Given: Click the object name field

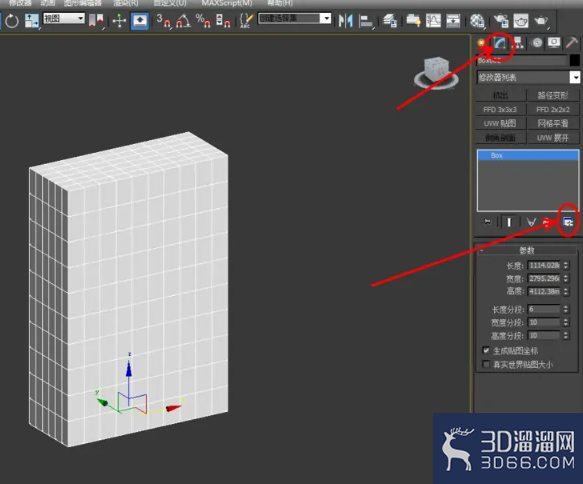Looking at the screenshot, I should point(522,60).
